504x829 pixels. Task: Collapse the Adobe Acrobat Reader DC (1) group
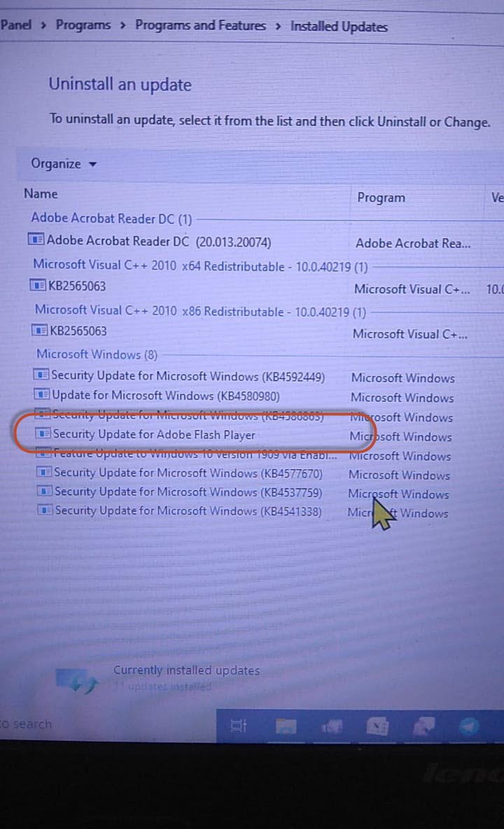pyautogui.click(x=111, y=218)
